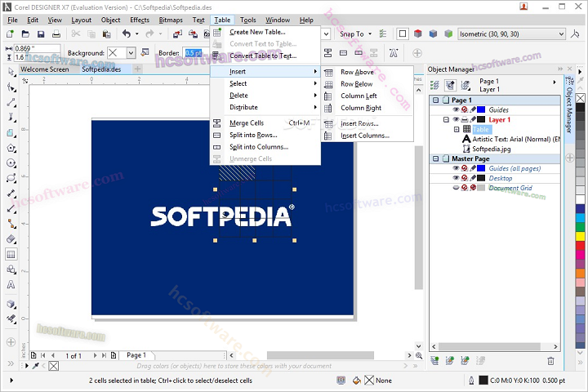Click the New document icon

10,34
